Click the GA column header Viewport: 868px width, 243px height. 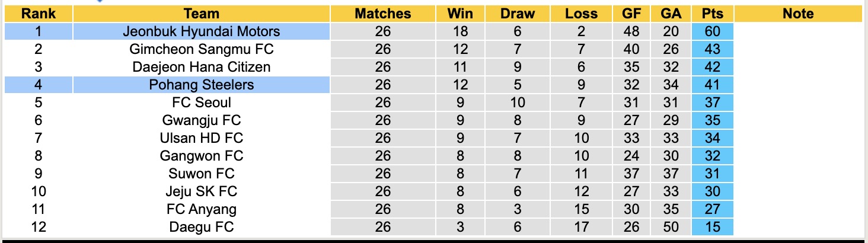(x=670, y=14)
